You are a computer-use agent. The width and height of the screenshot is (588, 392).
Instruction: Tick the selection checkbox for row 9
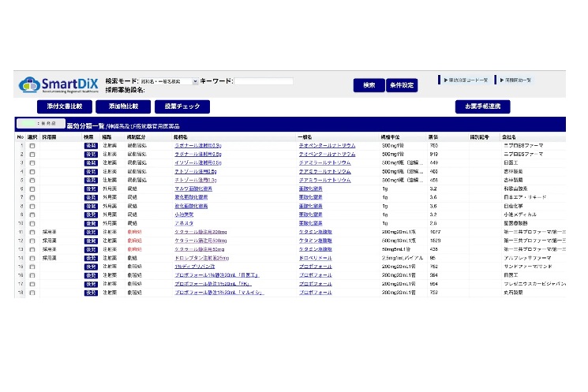coord(32,215)
